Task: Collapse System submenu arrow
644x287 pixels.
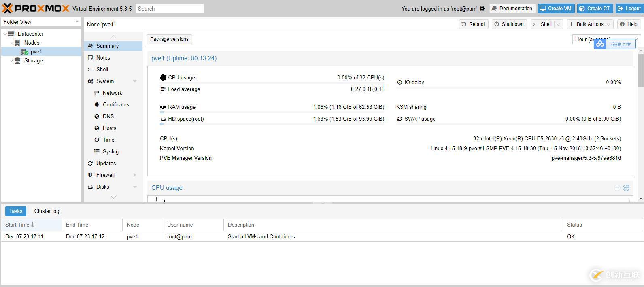Action: pos(135,81)
